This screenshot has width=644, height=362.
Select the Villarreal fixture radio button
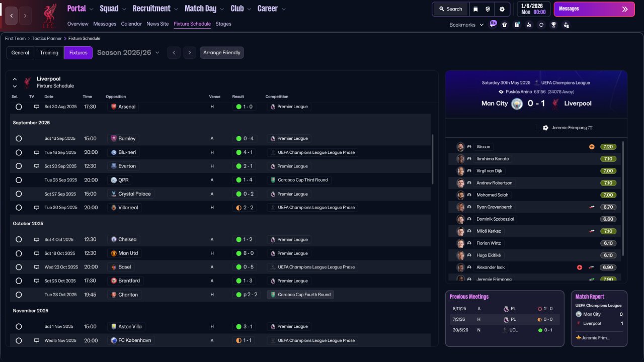pos(19,207)
